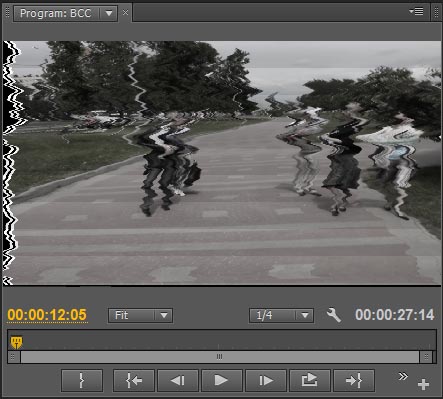Close the Program: BCC panel tab
The image size is (443, 399).
click(x=125, y=13)
